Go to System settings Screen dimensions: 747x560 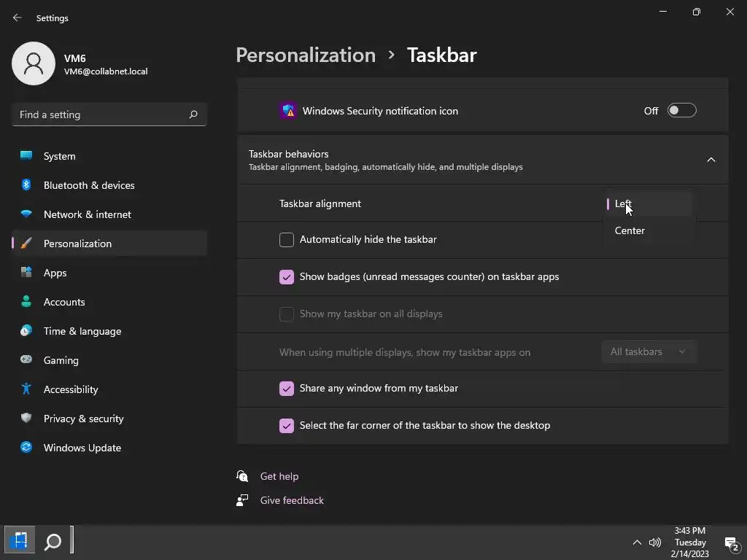click(x=109, y=156)
